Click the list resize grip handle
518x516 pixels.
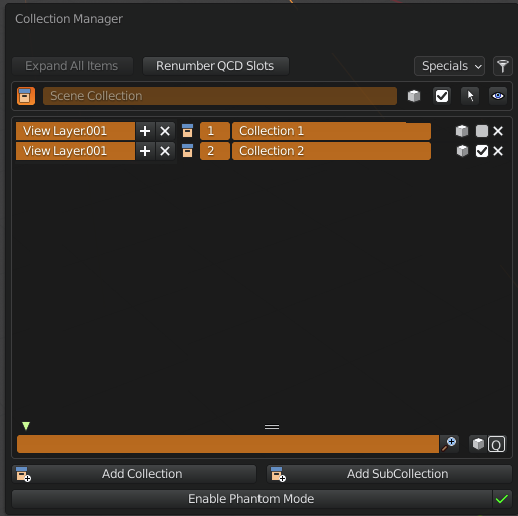(272, 427)
